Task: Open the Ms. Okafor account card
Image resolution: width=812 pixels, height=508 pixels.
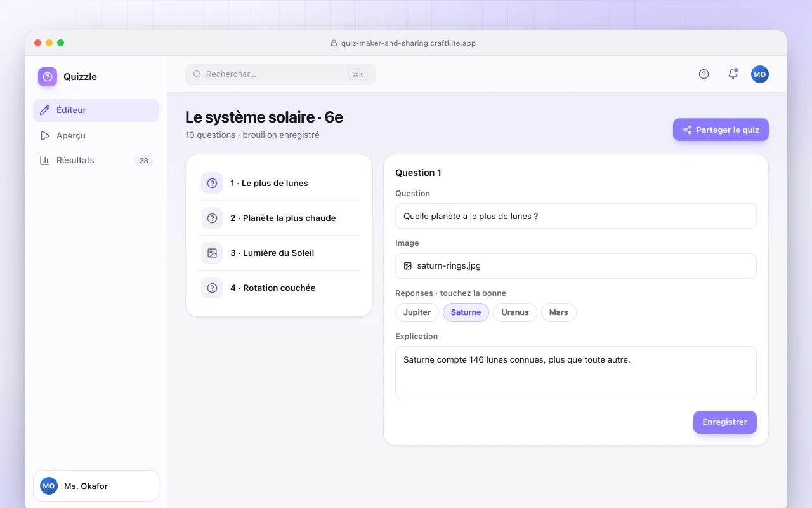Action: click(x=96, y=486)
